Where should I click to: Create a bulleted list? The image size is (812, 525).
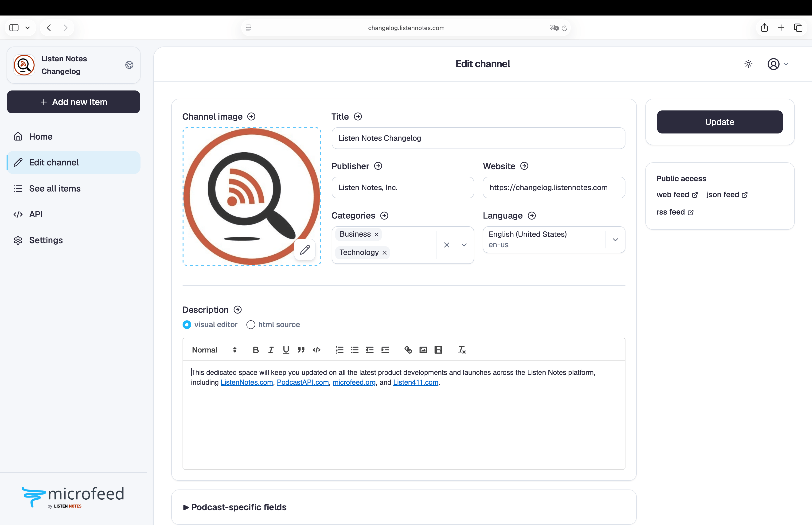tap(354, 350)
